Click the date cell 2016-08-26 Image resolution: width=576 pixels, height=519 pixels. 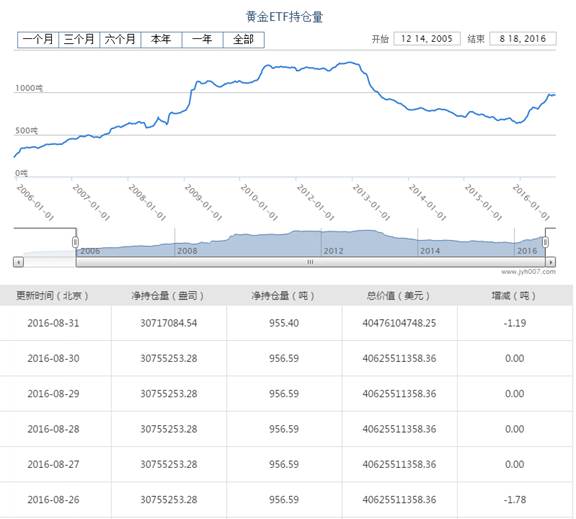53,500
